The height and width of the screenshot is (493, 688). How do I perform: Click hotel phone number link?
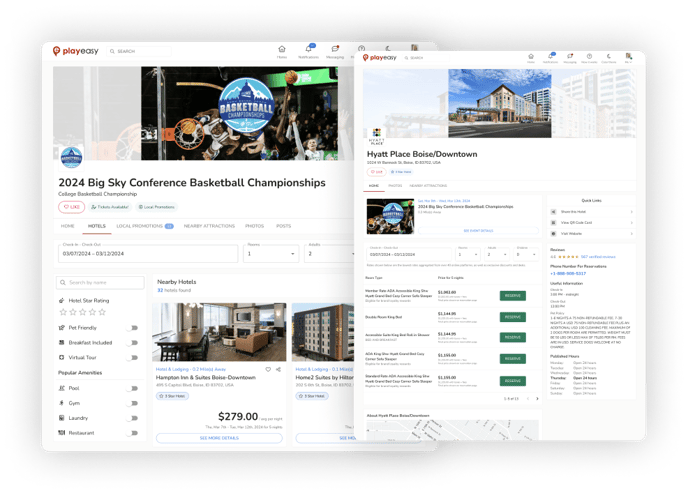pos(568,273)
